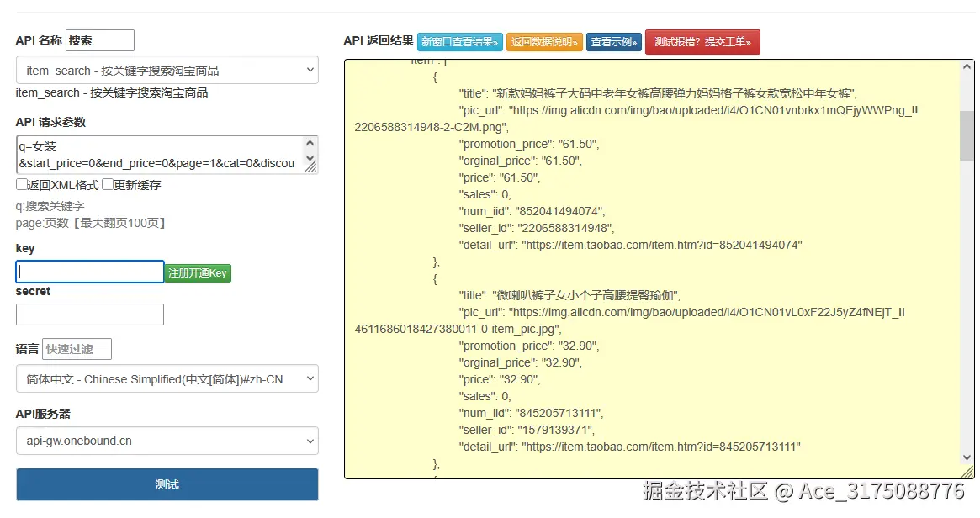The height and width of the screenshot is (518, 980).
Task: Click the num_iid "852041494074" line
Action: [x=532, y=211]
